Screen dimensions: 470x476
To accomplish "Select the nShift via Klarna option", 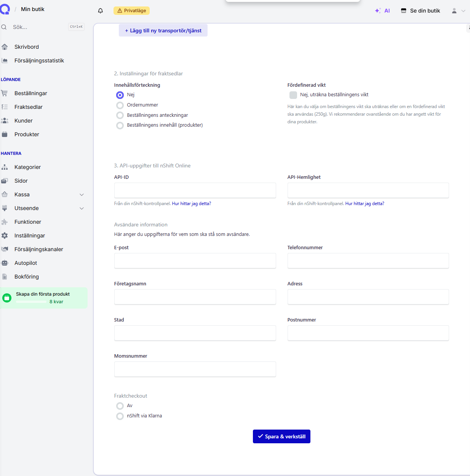I will coord(120,416).
